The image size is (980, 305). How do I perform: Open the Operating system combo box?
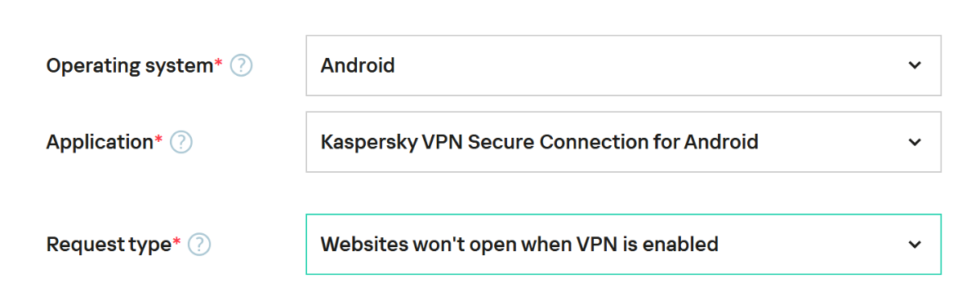pos(624,65)
